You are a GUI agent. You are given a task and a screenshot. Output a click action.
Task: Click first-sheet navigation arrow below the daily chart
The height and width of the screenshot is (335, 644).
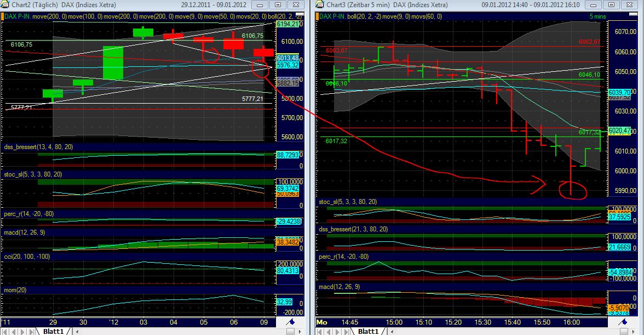4,331
